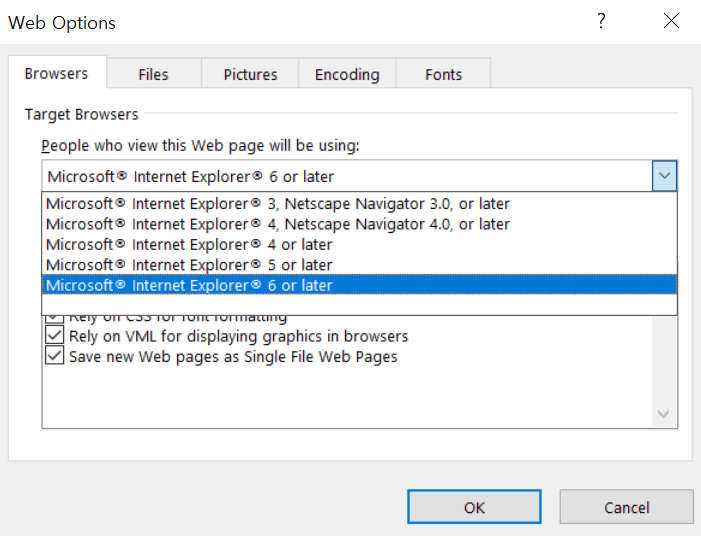Click the options list scroll down arrow
This screenshot has height=536, width=701.
click(663, 414)
